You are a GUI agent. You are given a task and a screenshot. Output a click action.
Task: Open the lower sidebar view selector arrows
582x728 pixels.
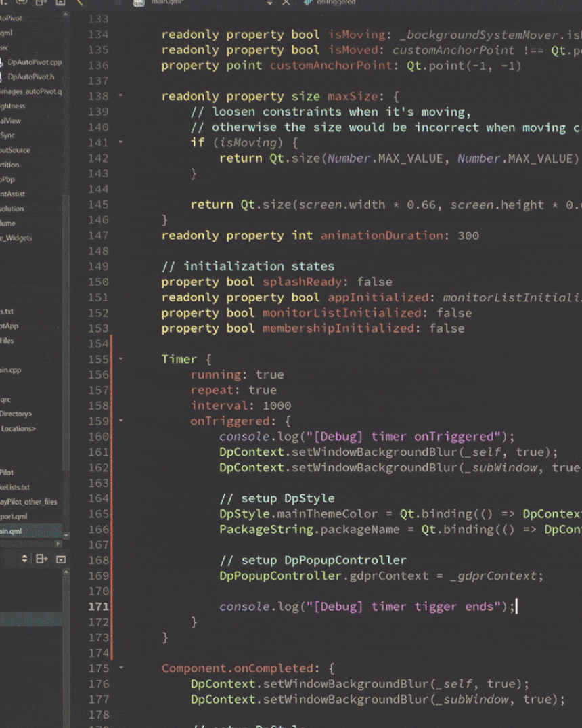click(x=25, y=559)
